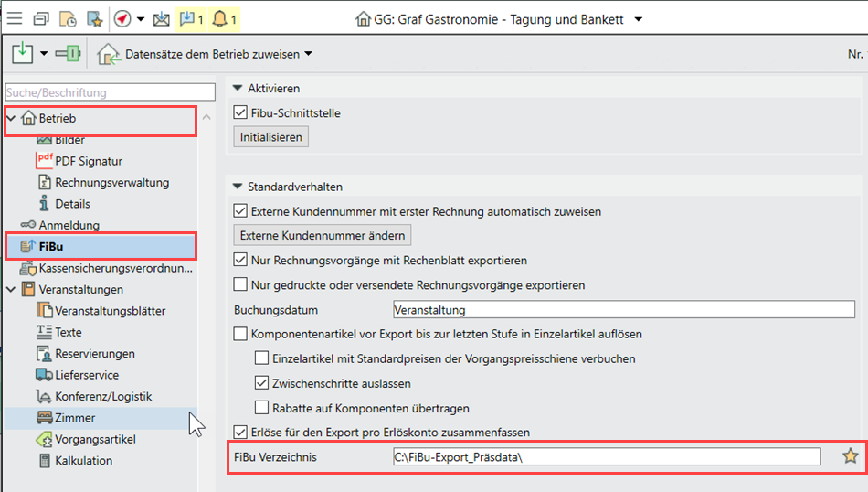Open the recent documents clock icon
This screenshot has width=868, height=492.
[x=68, y=18]
